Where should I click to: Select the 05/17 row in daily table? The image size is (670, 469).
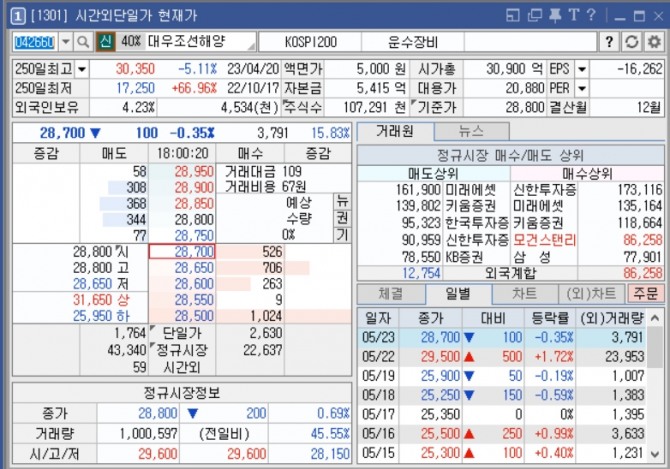(502, 414)
